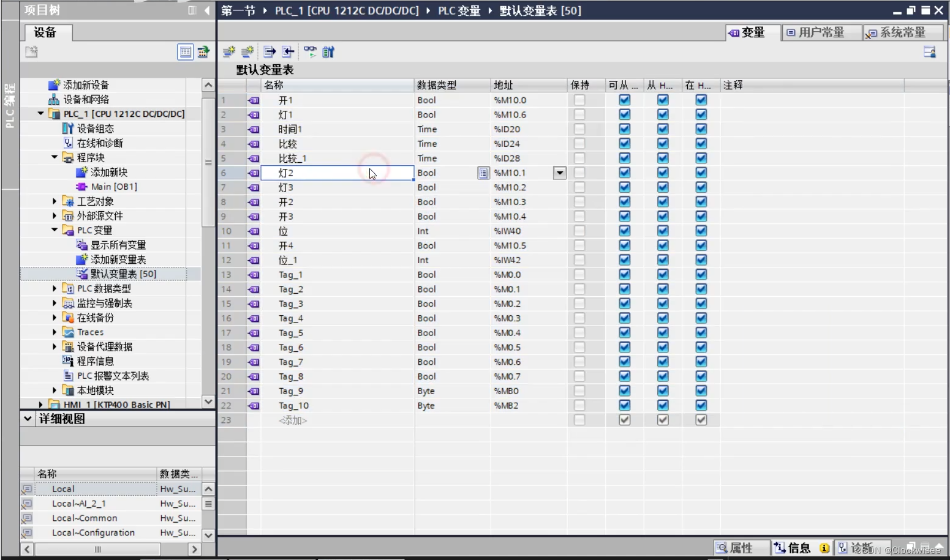This screenshot has height=560, width=950.
Task: Click the <添加> new tag cell
Action: click(x=337, y=420)
